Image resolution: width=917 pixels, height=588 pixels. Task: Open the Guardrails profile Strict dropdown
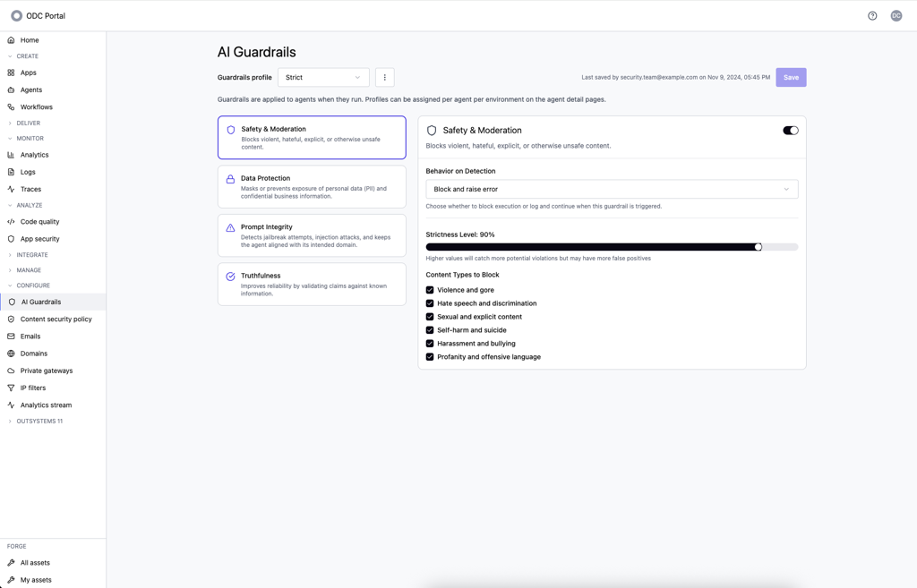[323, 77]
